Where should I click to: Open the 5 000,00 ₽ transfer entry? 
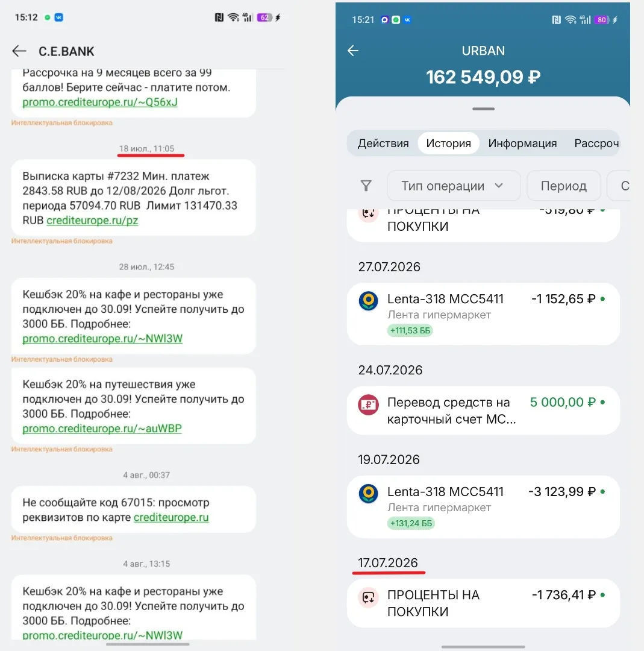[x=483, y=410]
